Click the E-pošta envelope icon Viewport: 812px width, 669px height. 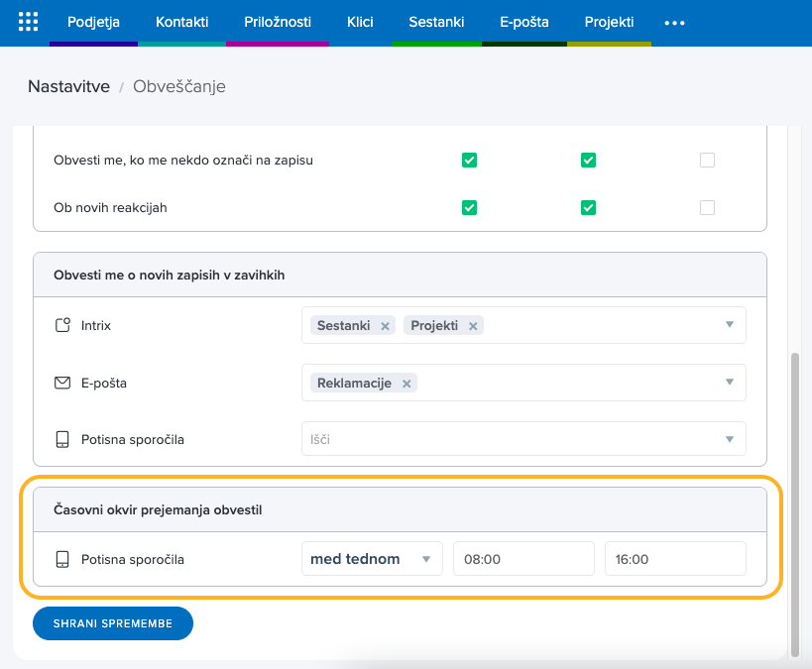point(63,383)
